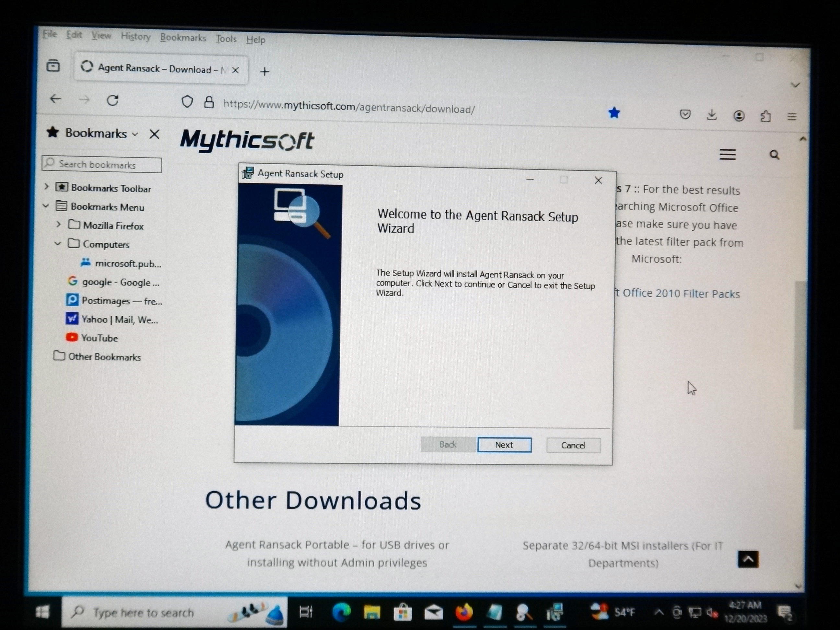The width and height of the screenshot is (840, 630).
Task: Open the File menu
Action: (49, 34)
